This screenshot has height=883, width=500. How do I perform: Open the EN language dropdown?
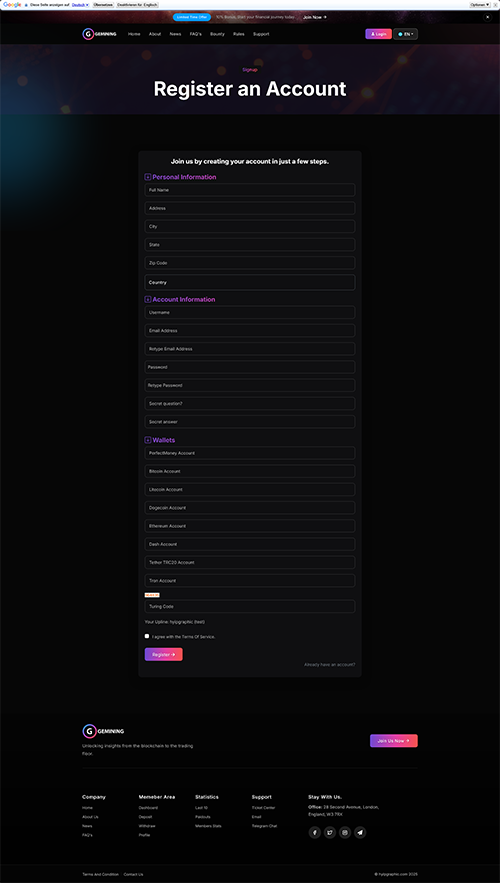click(x=406, y=34)
